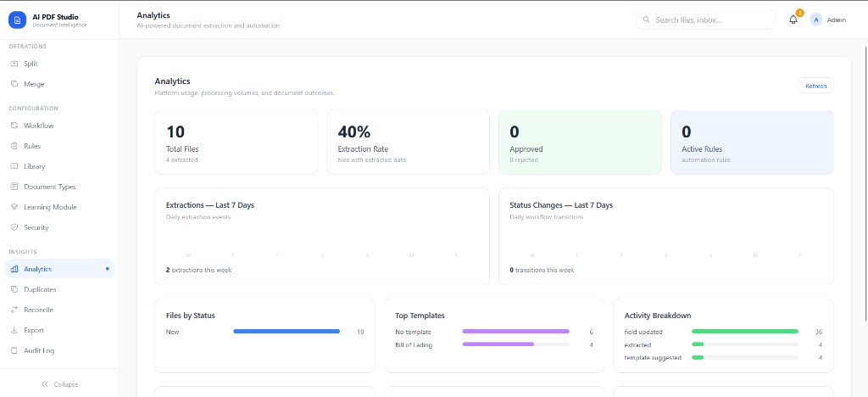Click the Analytics active dot indicator
The width and height of the screenshot is (868, 397).
tap(108, 269)
